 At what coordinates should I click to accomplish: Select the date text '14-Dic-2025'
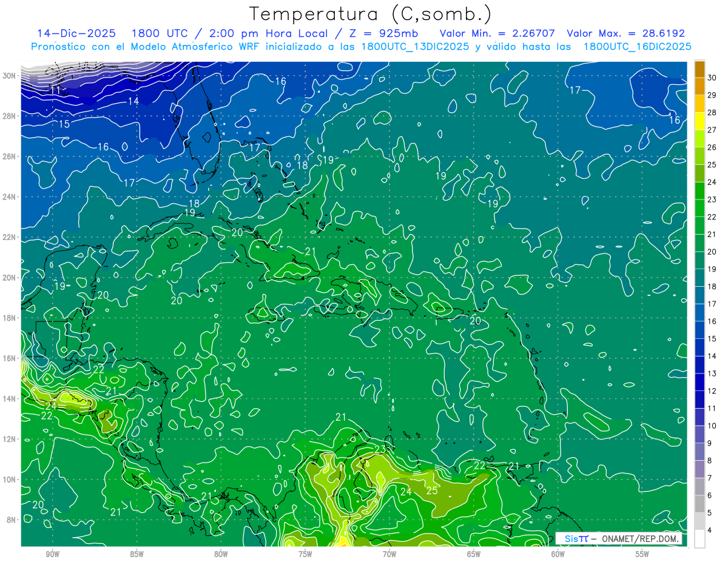pos(76,33)
